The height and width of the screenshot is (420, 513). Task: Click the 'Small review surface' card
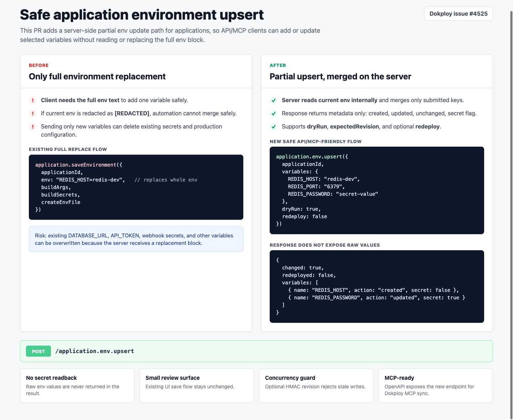(197, 385)
